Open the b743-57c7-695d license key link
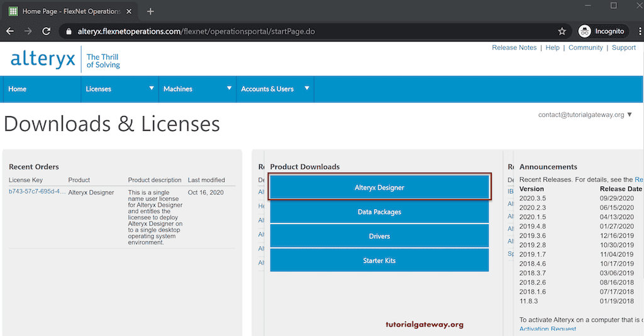The height and width of the screenshot is (336, 644). 36,192
